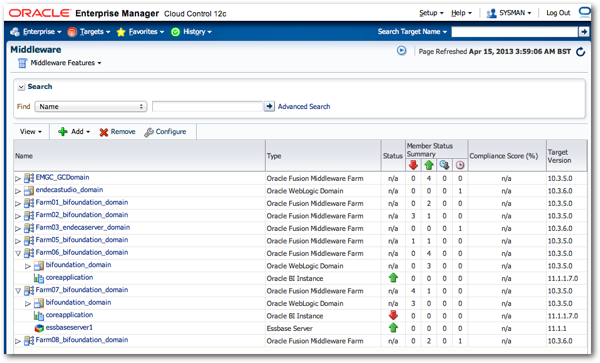Open the Find Name combo box
This screenshot has height=363, width=600.
91,106
